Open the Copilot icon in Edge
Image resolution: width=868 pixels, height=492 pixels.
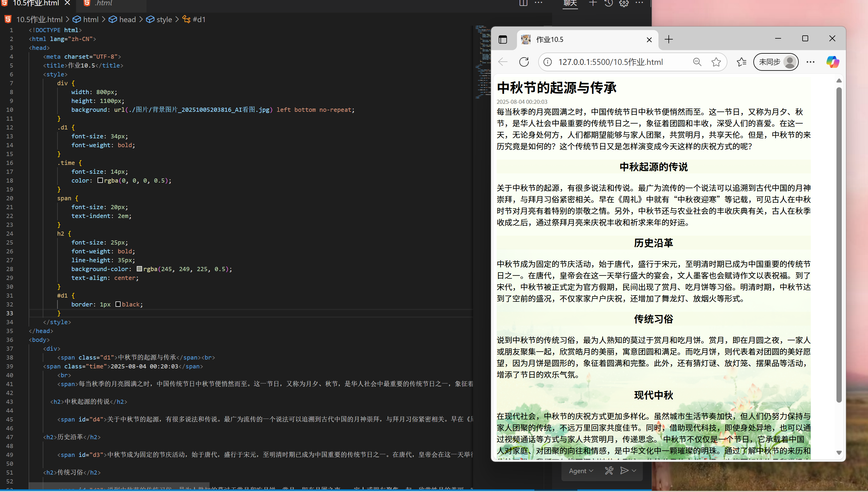(x=833, y=62)
